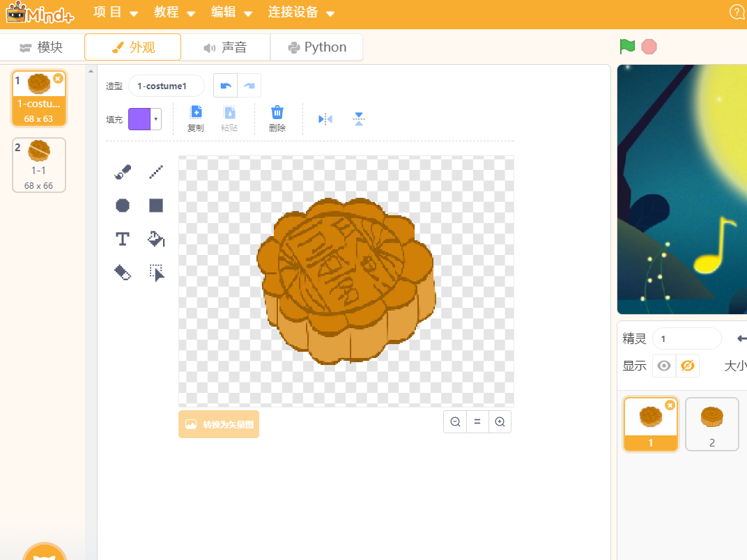The height and width of the screenshot is (560, 747).
Task: Start the project with green flag
Action: 627,47
